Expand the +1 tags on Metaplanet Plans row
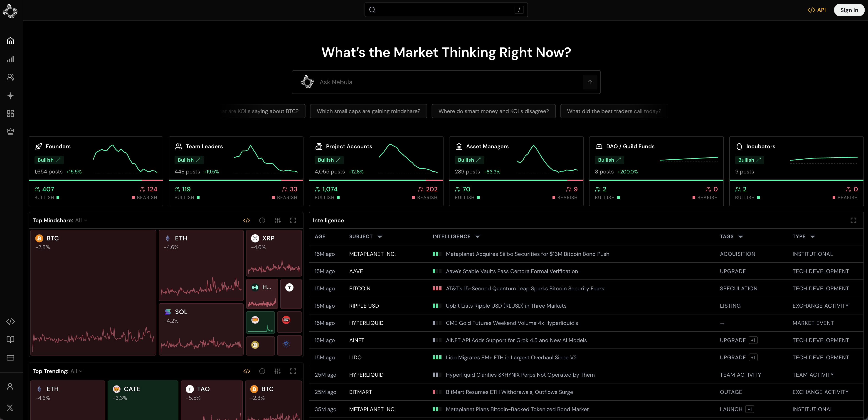This screenshot has width=868, height=420. click(x=750, y=409)
